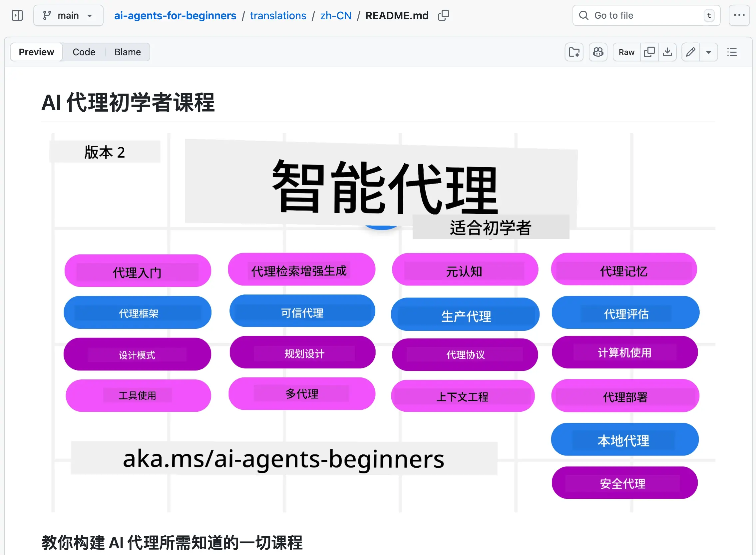The height and width of the screenshot is (555, 756).
Task: Click the Raw button
Action: coord(626,52)
